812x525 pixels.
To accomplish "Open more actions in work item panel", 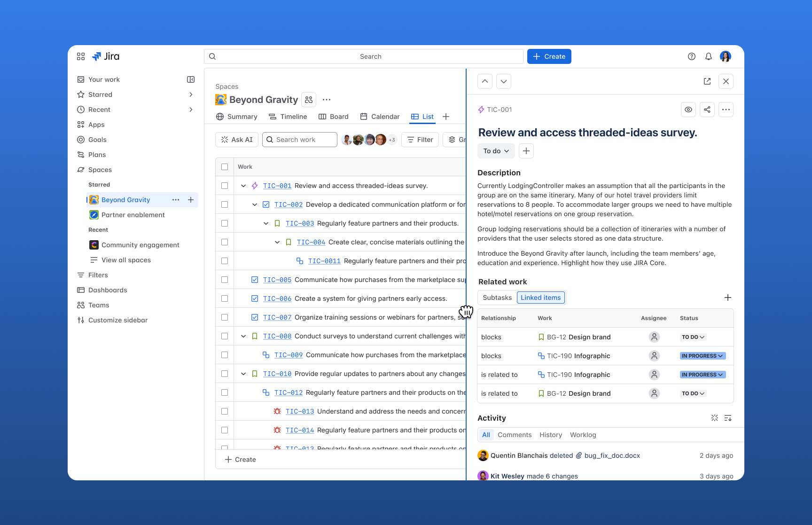I will tap(726, 110).
